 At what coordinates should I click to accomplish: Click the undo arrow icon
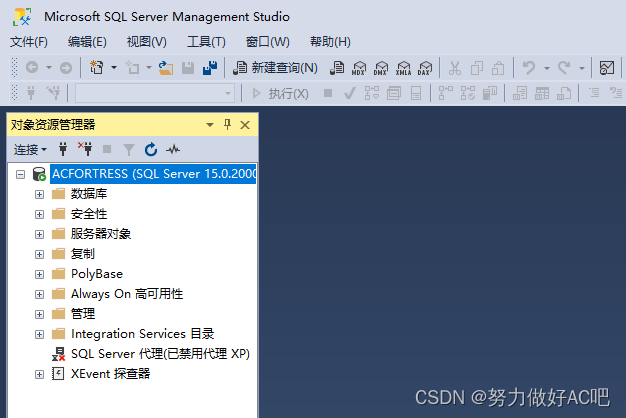click(529, 68)
